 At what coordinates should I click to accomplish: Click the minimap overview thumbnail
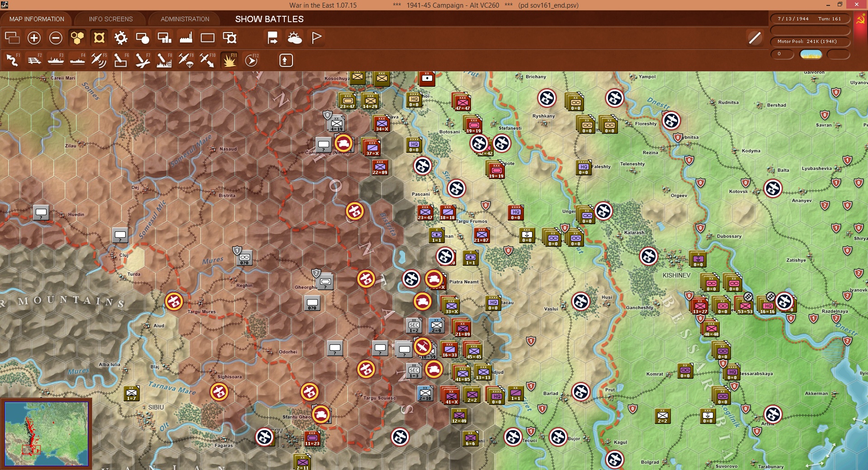[x=47, y=434]
